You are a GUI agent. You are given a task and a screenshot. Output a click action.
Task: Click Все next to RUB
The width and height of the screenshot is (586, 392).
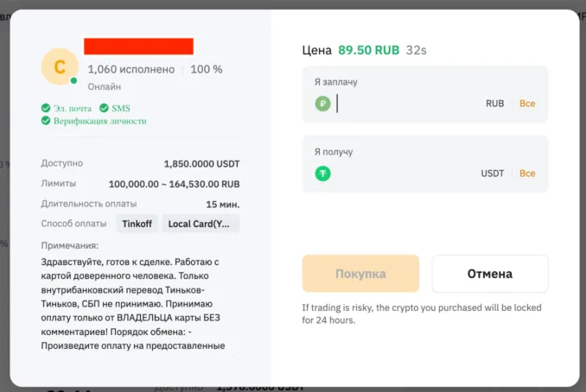tap(527, 104)
